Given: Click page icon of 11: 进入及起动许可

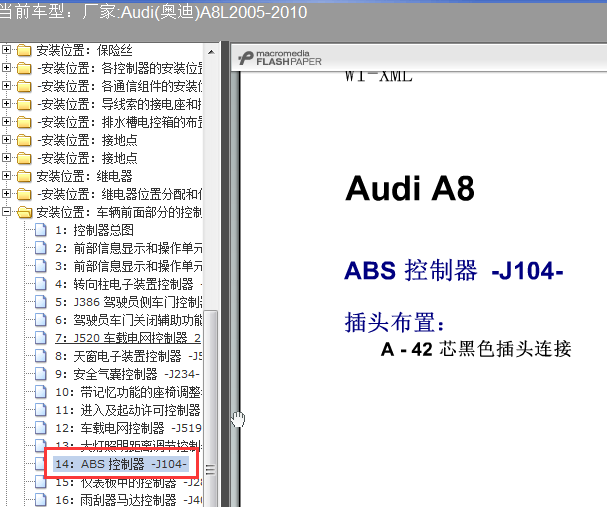Looking at the screenshot, I should pos(41,410).
